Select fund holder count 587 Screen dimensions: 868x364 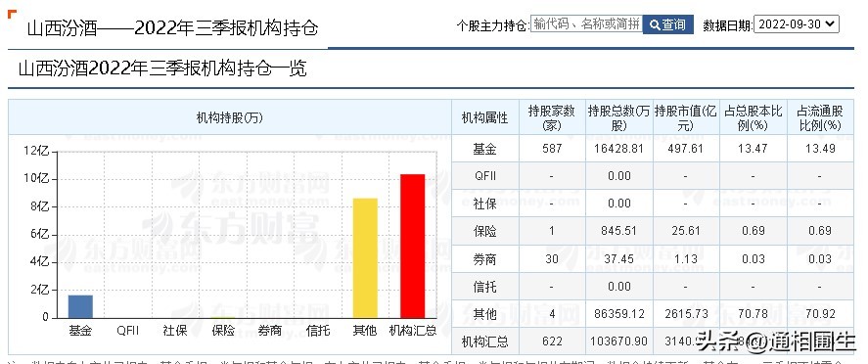[552, 149]
